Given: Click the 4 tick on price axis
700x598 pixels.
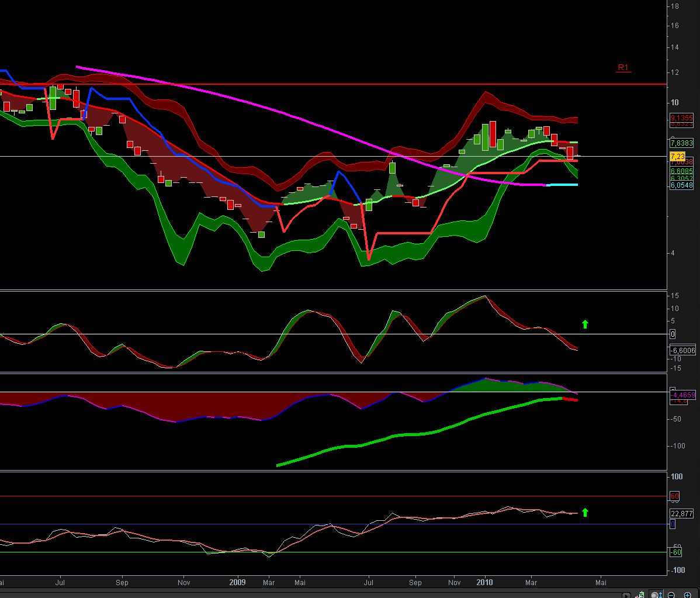Looking at the screenshot, I should (x=673, y=253).
